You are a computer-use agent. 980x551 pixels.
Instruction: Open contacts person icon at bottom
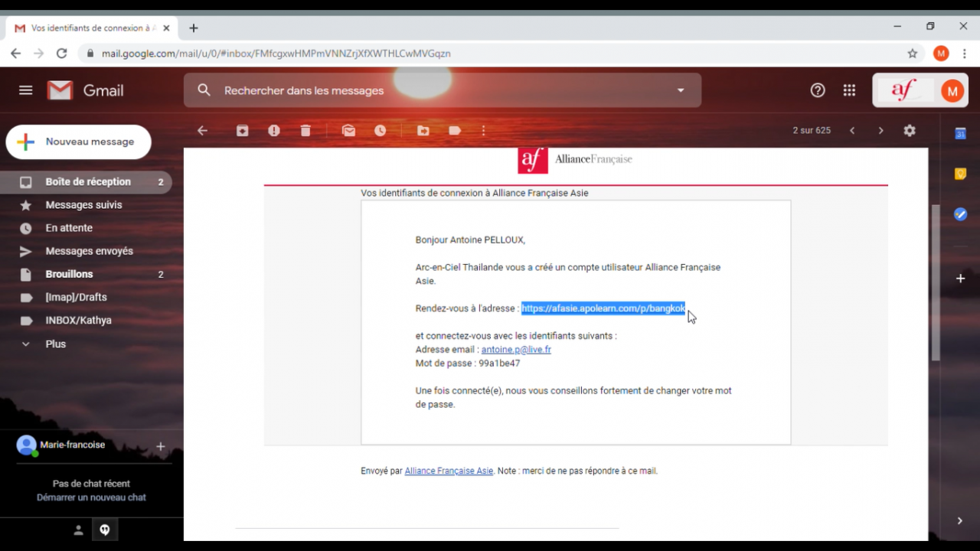(78, 530)
